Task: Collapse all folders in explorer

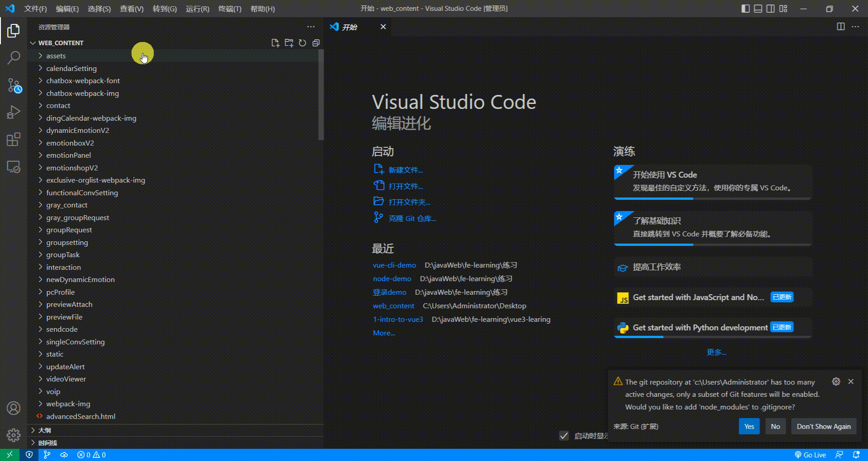Action: 316,43
